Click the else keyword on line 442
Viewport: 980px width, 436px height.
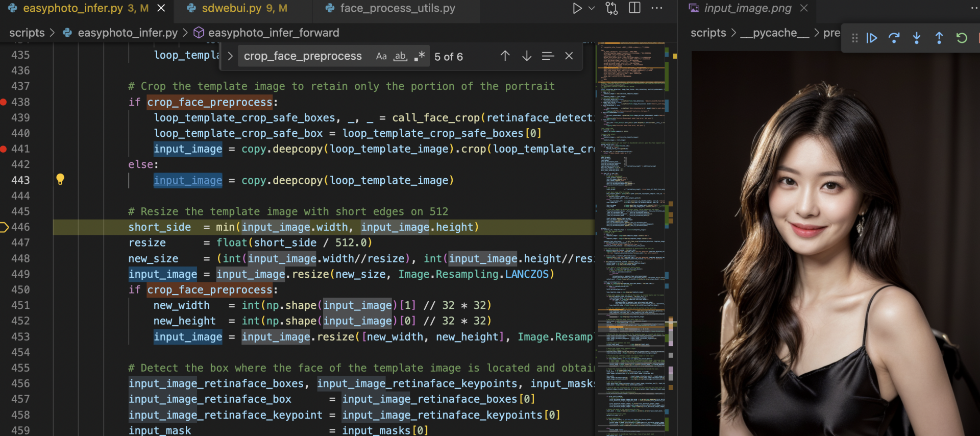click(x=141, y=164)
